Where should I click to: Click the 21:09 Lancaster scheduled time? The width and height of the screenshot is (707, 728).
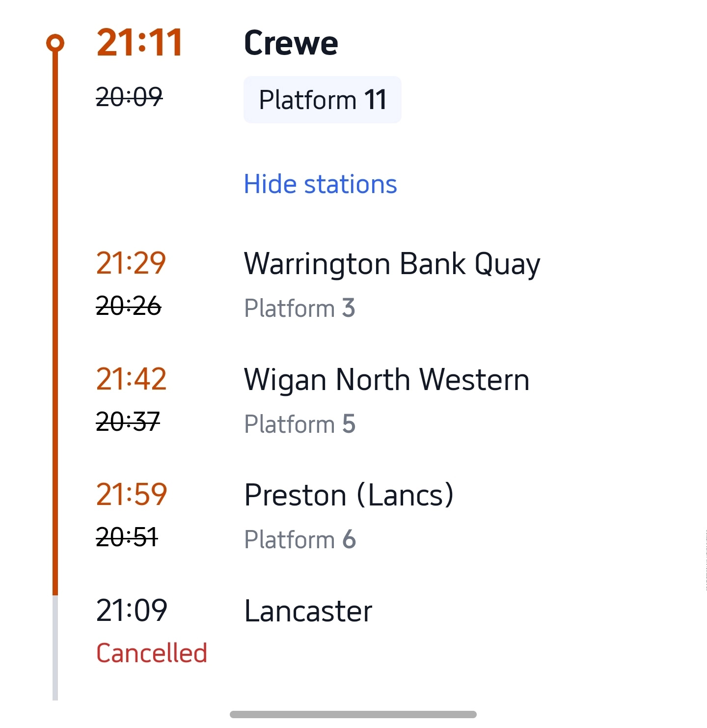pyautogui.click(x=132, y=611)
